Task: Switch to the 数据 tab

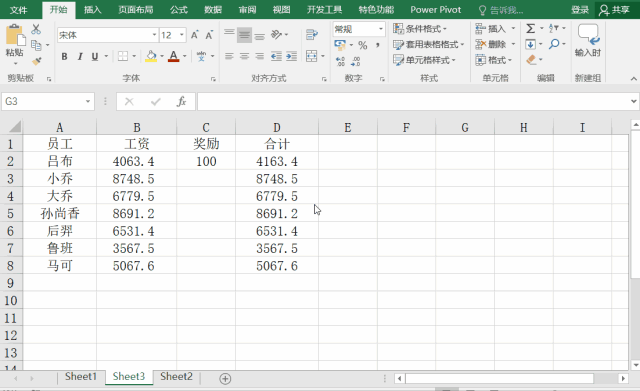Action: pos(213,10)
